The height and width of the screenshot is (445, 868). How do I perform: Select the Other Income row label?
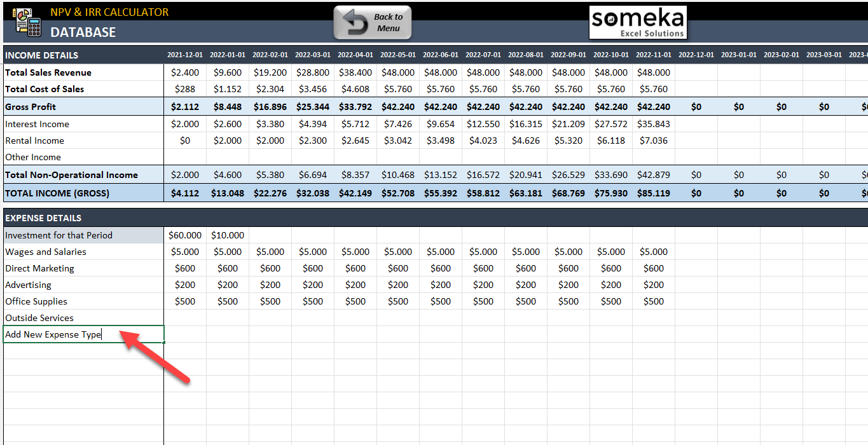32,157
